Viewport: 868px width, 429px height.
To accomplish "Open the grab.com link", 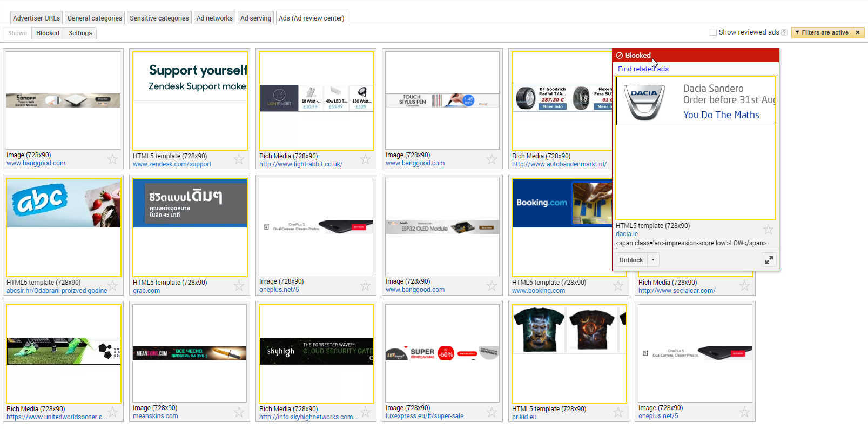I will pyautogui.click(x=146, y=291).
